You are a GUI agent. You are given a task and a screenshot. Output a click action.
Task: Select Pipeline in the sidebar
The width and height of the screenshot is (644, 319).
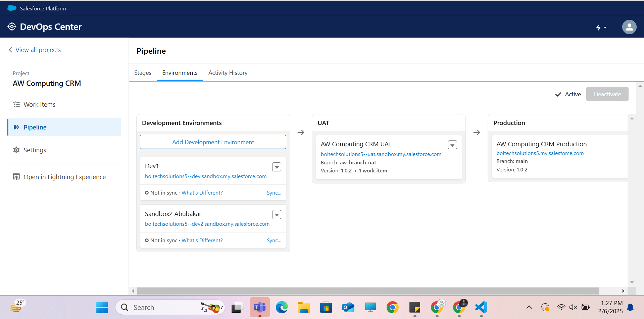point(64,127)
